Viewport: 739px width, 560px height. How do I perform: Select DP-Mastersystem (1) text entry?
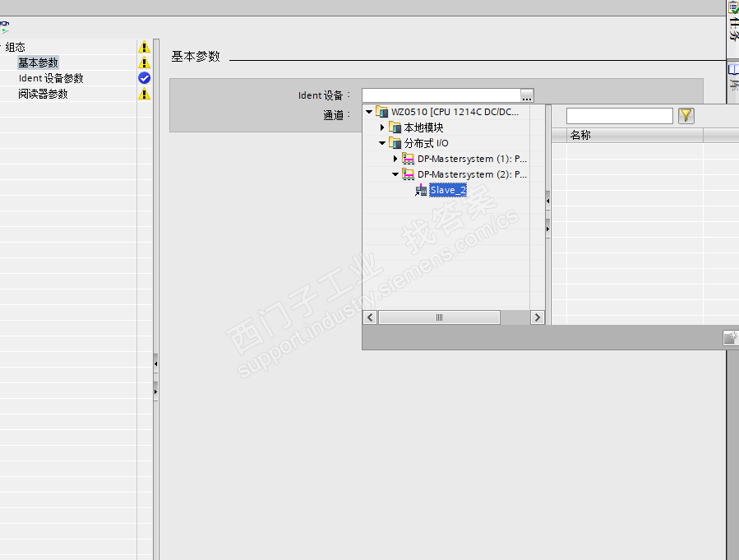(472, 159)
